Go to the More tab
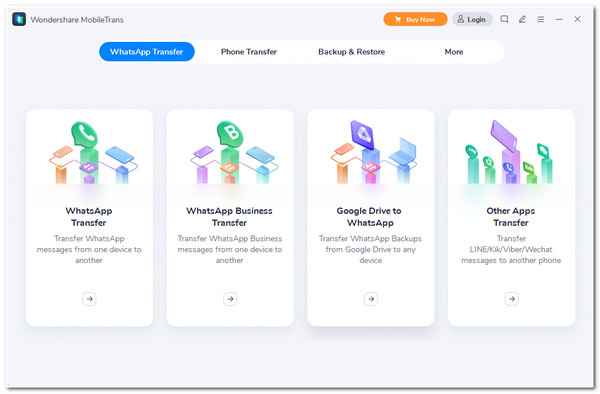 click(x=454, y=52)
